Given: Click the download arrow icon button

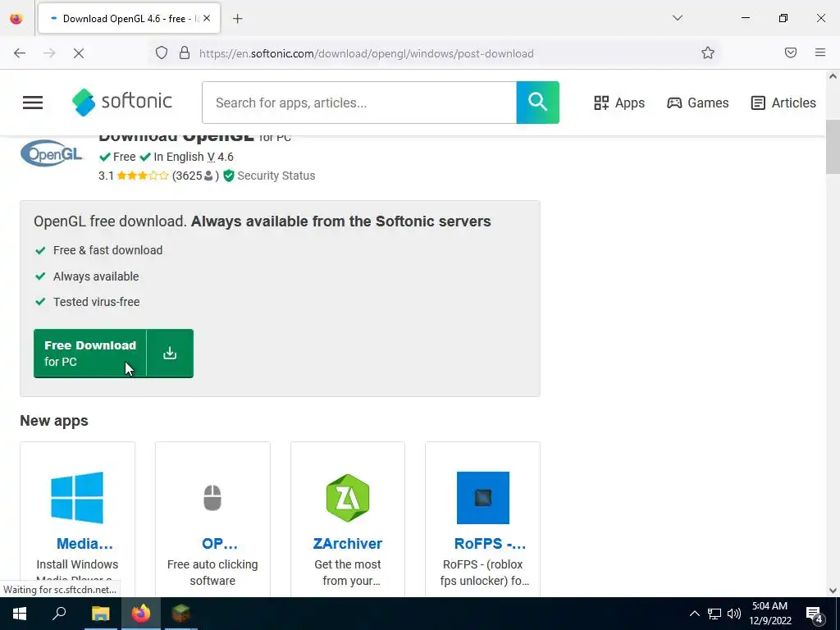Looking at the screenshot, I should click(170, 353).
